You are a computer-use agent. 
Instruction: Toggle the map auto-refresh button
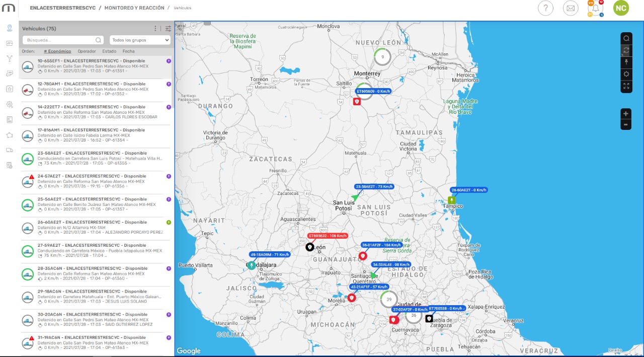[x=626, y=50]
